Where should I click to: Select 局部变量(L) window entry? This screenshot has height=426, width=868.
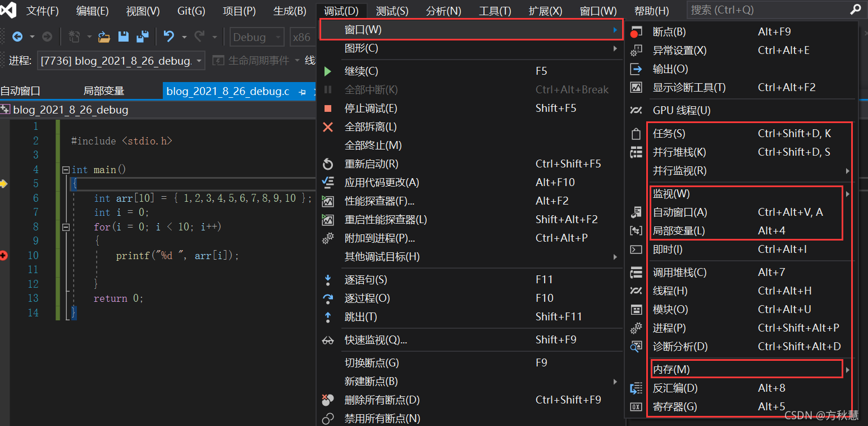tap(741, 231)
